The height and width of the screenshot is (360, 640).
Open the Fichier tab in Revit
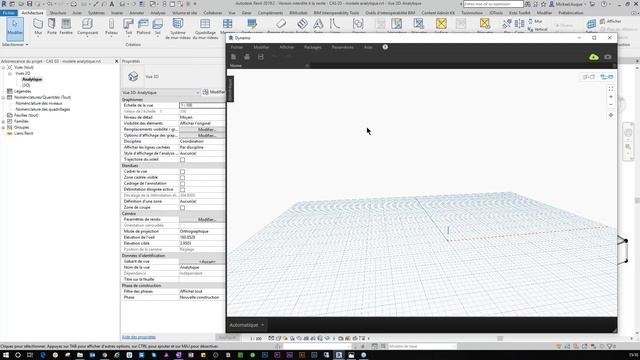9,13
